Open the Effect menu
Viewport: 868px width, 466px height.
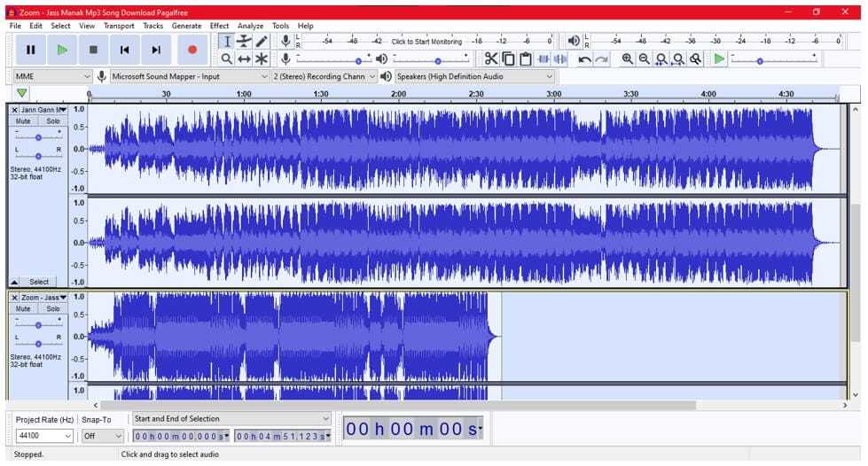pos(219,26)
